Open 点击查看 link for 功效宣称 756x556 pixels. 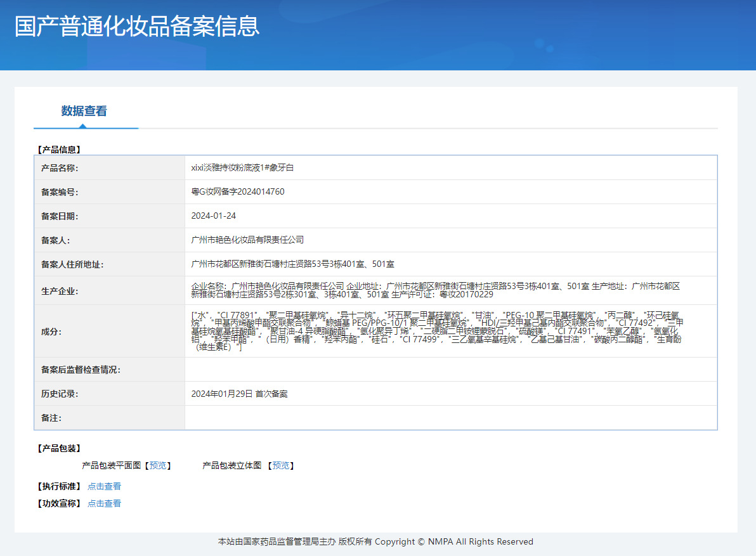[104, 503]
